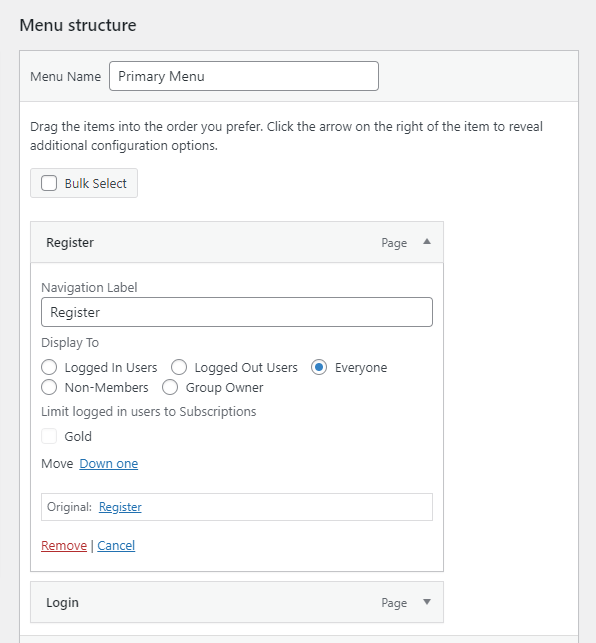The width and height of the screenshot is (596, 643).
Task: Click the Login item title bar
Action: pos(237,602)
